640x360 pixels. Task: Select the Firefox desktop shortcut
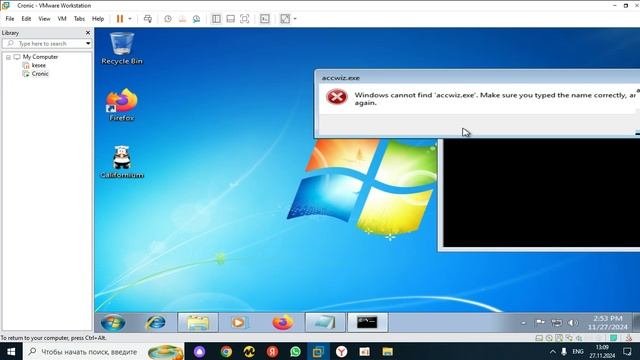pos(122,105)
